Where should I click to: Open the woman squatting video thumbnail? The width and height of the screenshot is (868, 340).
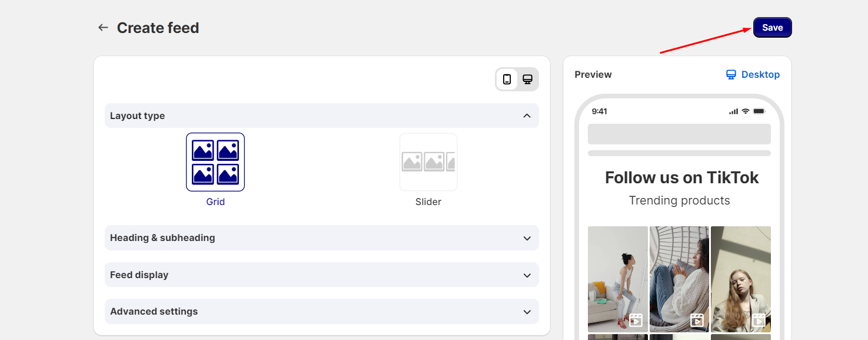(618, 279)
